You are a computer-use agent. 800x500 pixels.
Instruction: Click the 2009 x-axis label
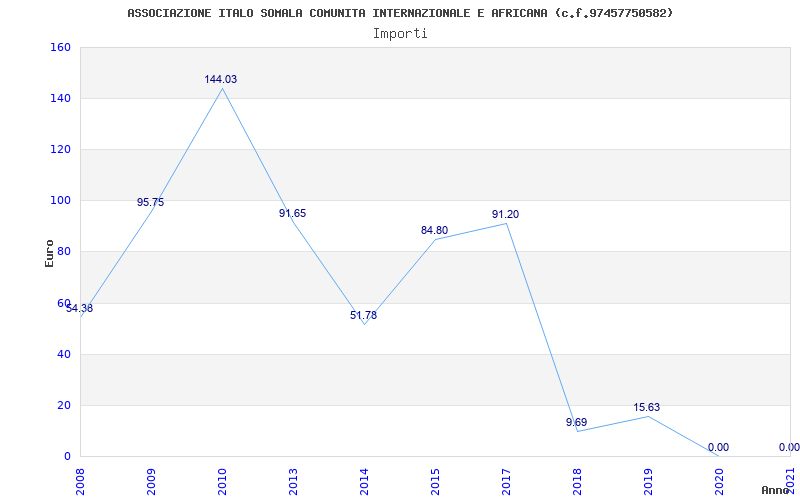[151, 481]
